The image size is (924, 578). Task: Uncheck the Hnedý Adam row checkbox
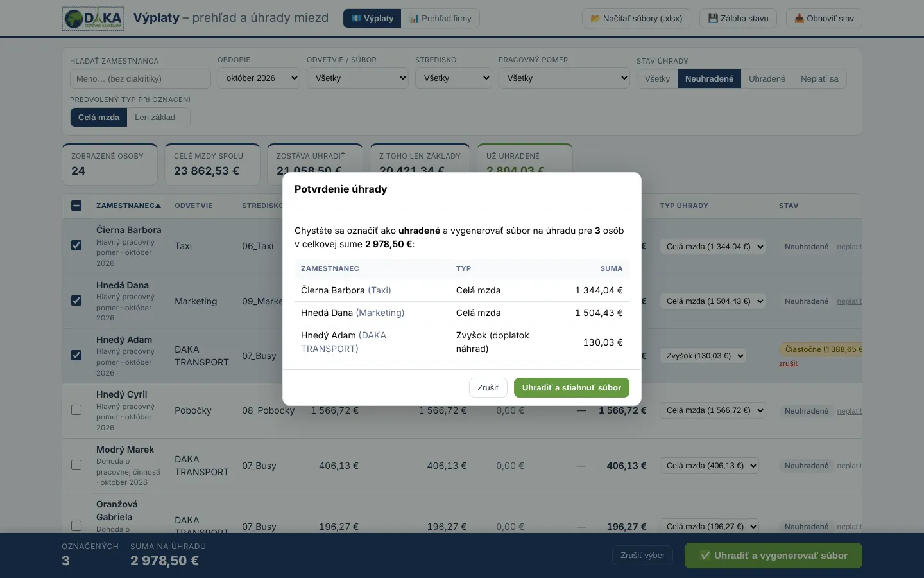tap(76, 355)
